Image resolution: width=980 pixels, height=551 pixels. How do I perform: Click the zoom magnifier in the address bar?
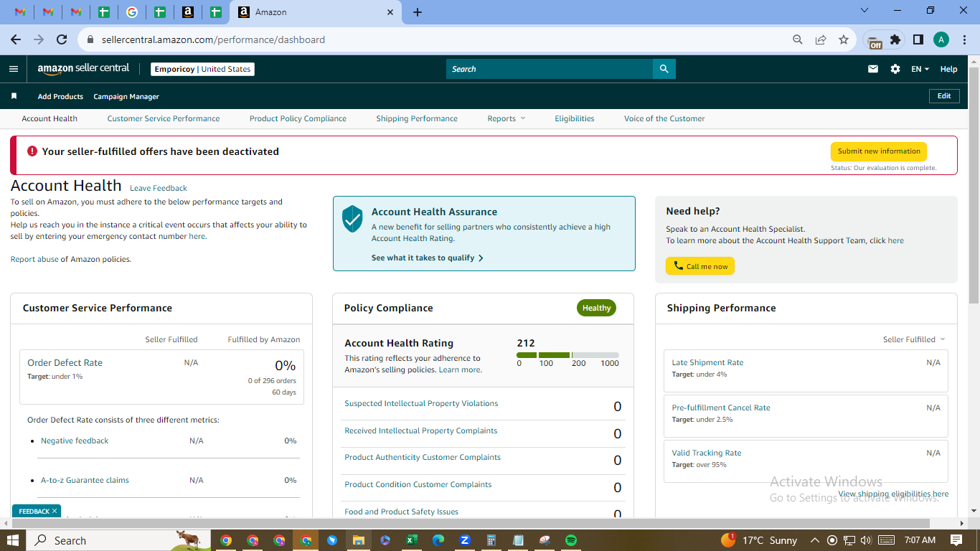[x=798, y=39]
